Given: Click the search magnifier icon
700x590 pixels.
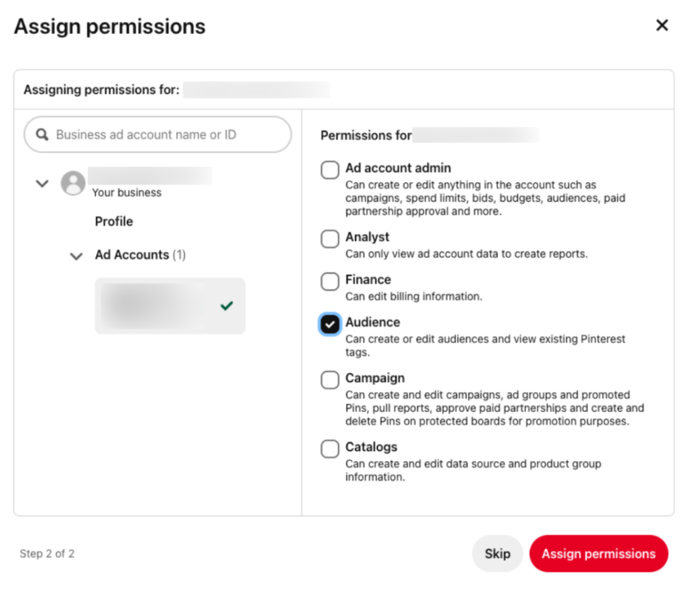Looking at the screenshot, I should (x=42, y=134).
